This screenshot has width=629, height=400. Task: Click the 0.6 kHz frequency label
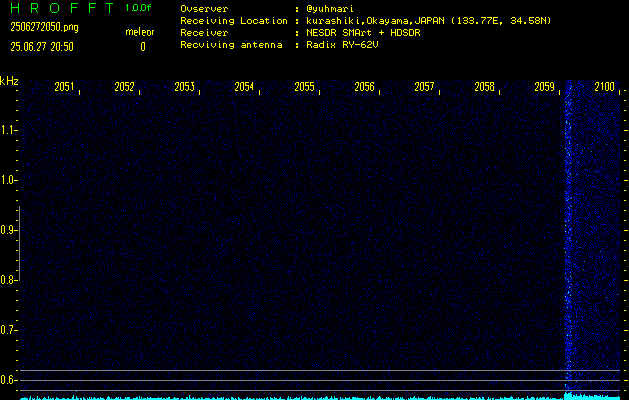pyautogui.click(x=8, y=380)
